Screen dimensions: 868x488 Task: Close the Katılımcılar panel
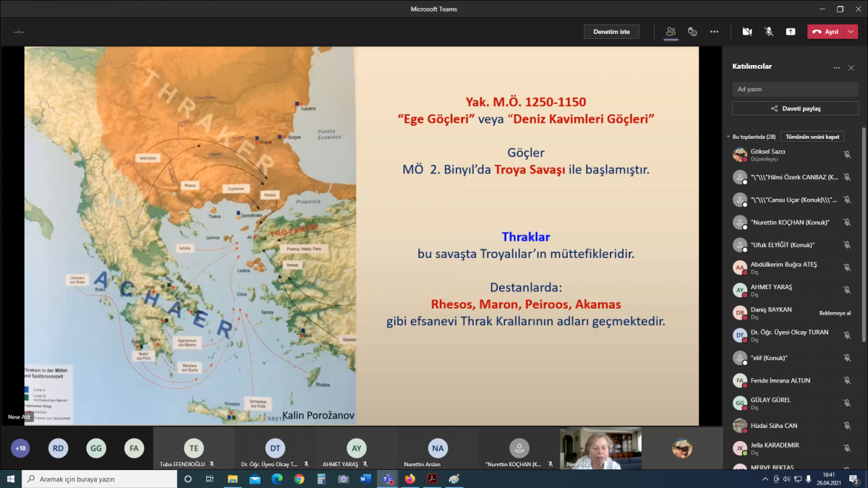point(851,67)
